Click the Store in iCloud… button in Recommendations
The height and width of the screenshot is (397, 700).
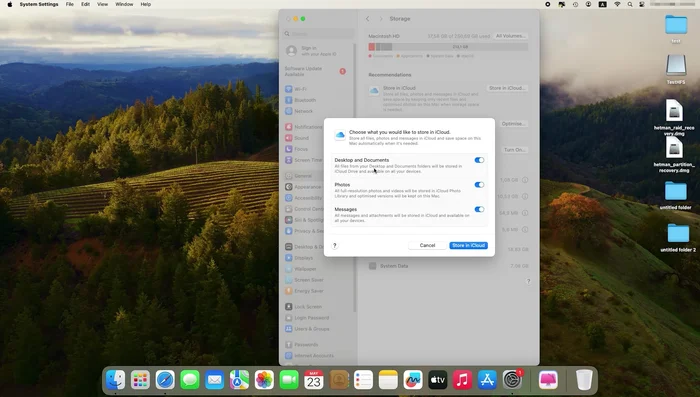click(x=507, y=88)
